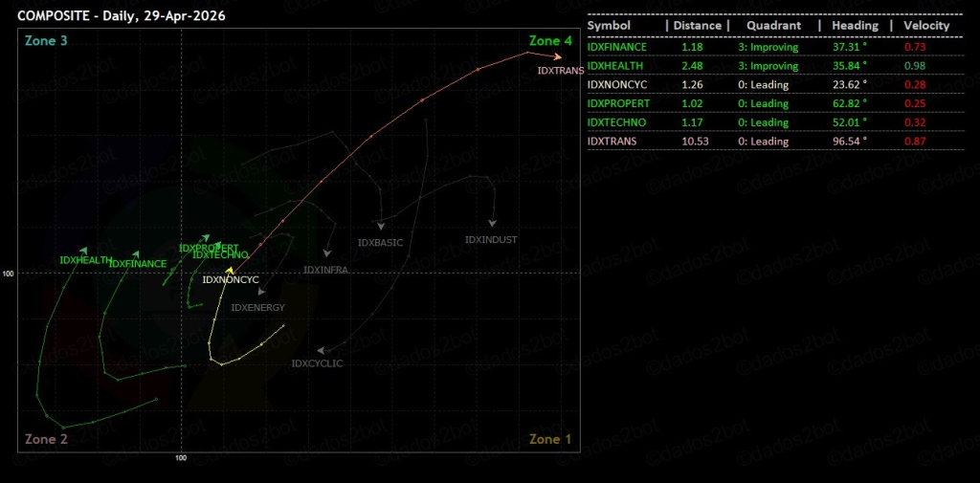Image resolution: width=980 pixels, height=483 pixels.
Task: Sort table by Symbol column header
Action: 609,26
